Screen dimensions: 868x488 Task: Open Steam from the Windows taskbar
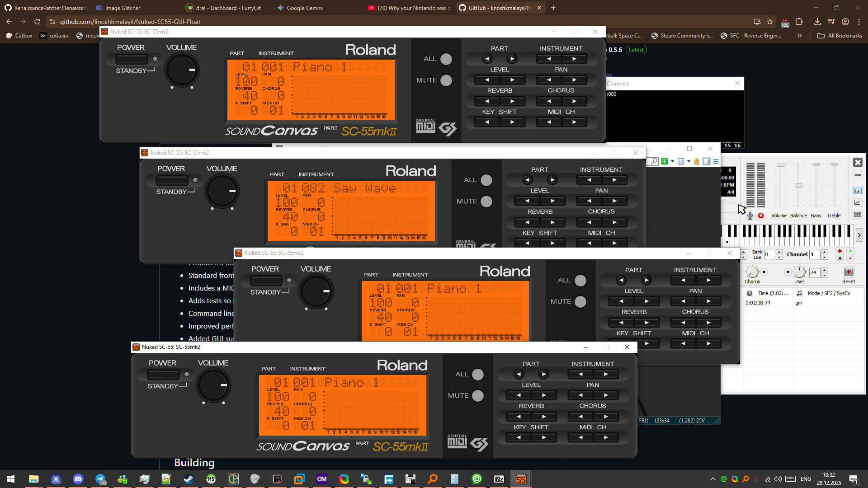click(189, 479)
